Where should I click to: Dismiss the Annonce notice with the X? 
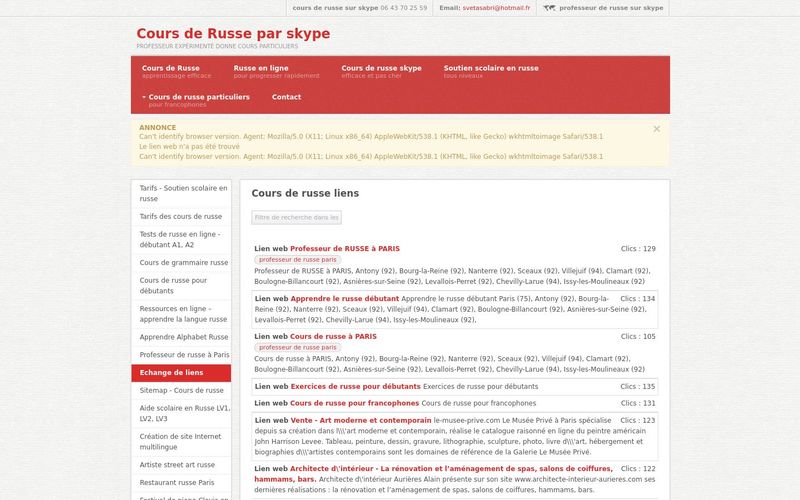657,129
